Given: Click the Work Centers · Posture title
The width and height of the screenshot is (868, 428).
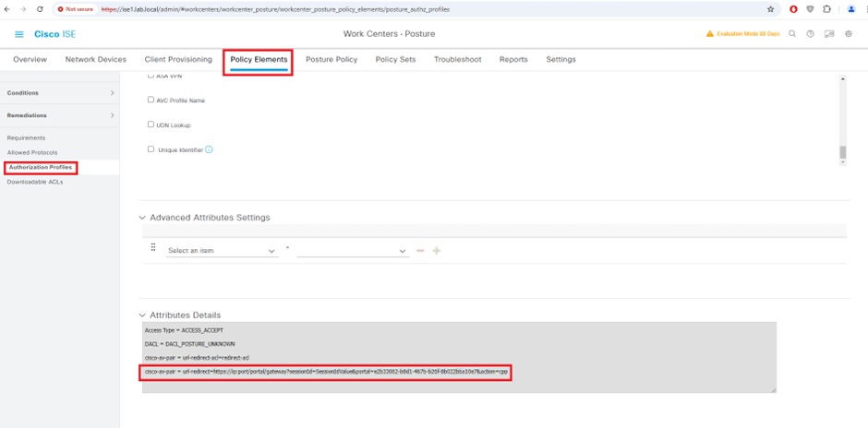Looking at the screenshot, I should click(x=389, y=34).
